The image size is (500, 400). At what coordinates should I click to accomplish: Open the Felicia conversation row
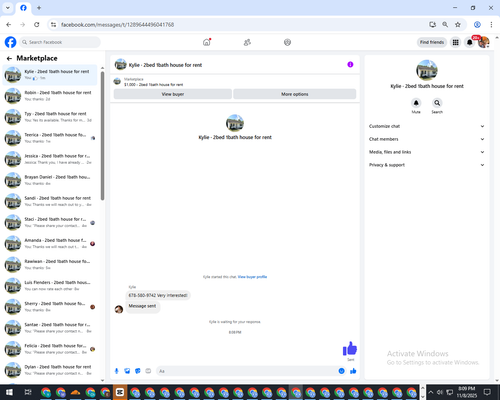point(50,349)
